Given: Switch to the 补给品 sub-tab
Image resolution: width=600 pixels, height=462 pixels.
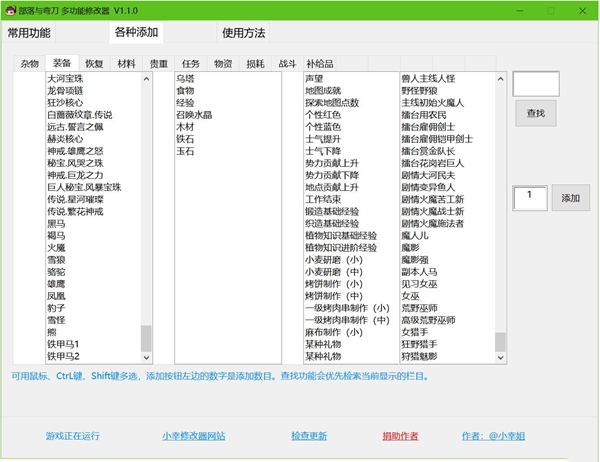Looking at the screenshot, I should pyautogui.click(x=320, y=63).
